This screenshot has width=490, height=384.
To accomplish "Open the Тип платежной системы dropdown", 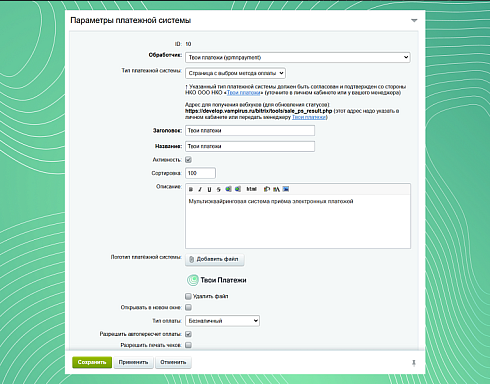I will (x=235, y=73).
